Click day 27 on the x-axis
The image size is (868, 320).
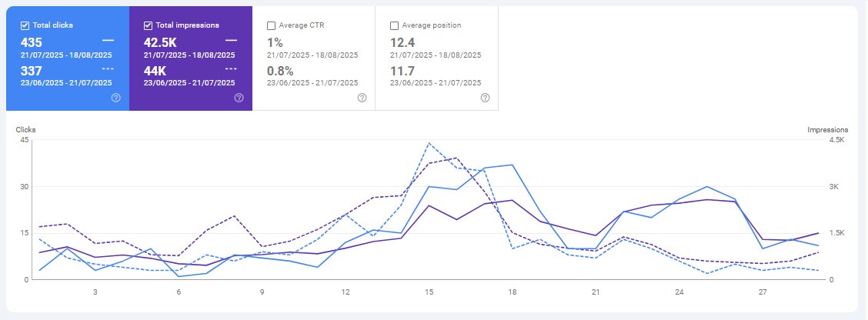click(763, 292)
